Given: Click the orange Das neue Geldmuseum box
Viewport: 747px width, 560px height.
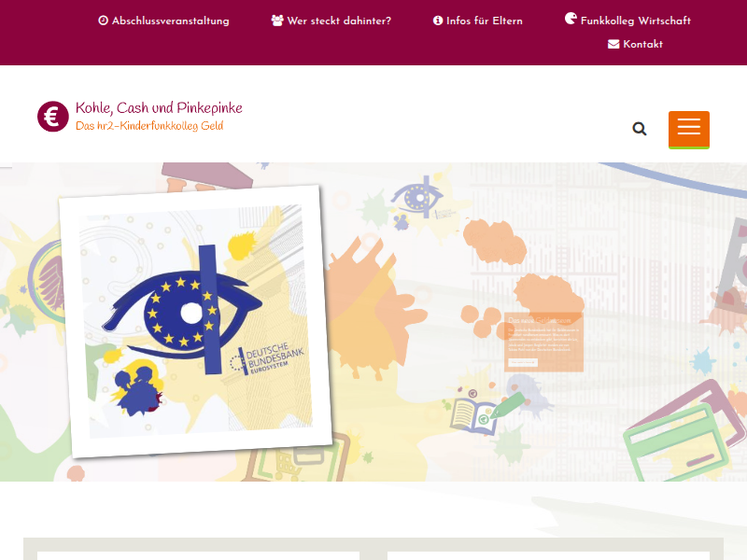Looking at the screenshot, I should (x=543, y=342).
